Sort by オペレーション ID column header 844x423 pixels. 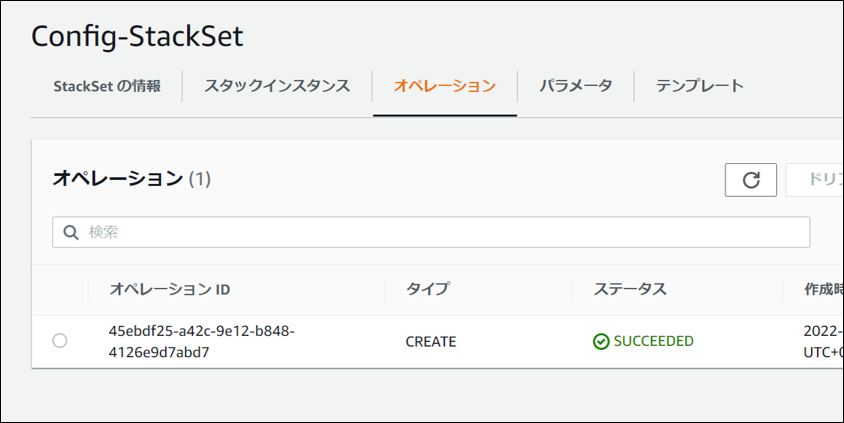[170, 290]
